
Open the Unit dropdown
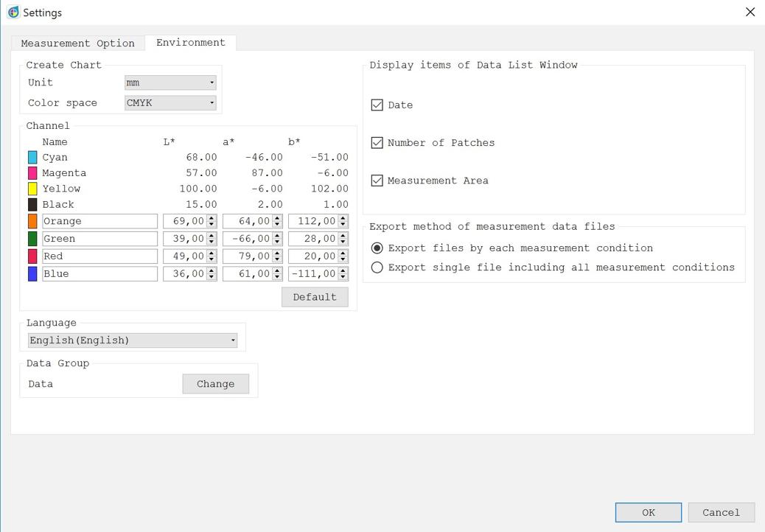(170, 83)
